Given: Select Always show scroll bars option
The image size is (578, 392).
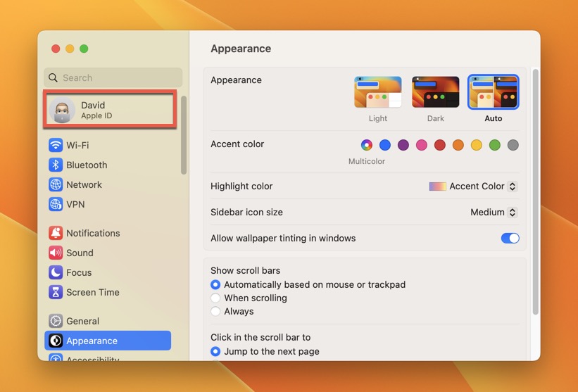Looking at the screenshot, I should [x=215, y=311].
